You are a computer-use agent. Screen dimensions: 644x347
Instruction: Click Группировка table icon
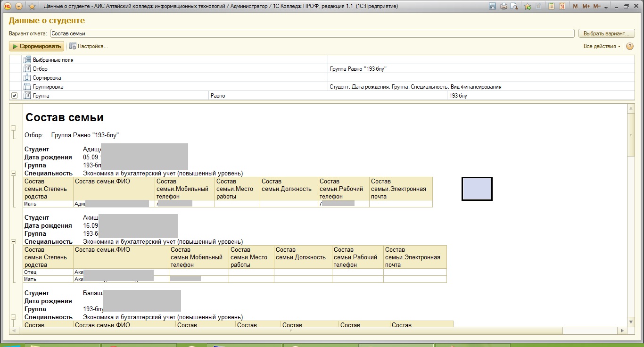pyautogui.click(x=27, y=87)
